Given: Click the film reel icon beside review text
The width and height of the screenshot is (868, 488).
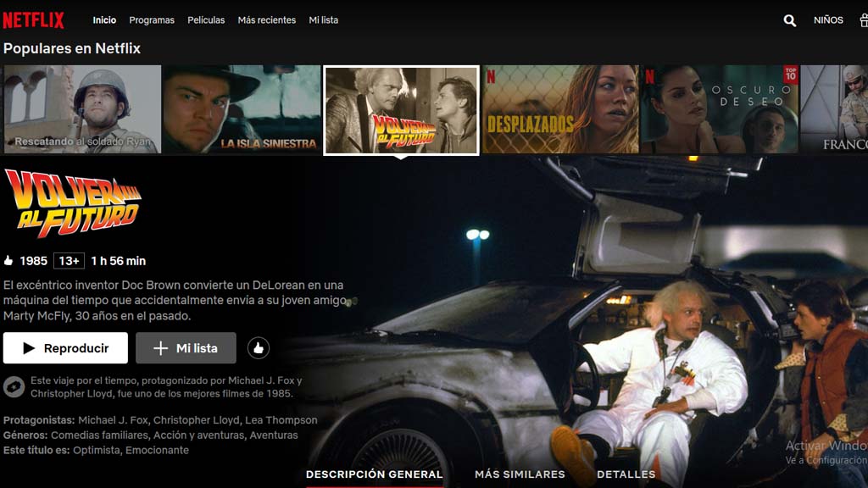Looking at the screenshot, I should point(14,386).
